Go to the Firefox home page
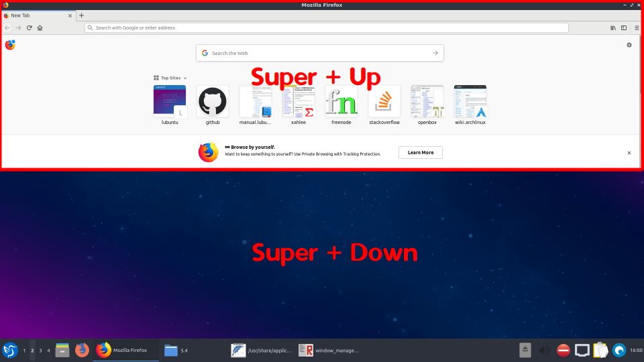The height and width of the screenshot is (362, 644). tap(40, 28)
